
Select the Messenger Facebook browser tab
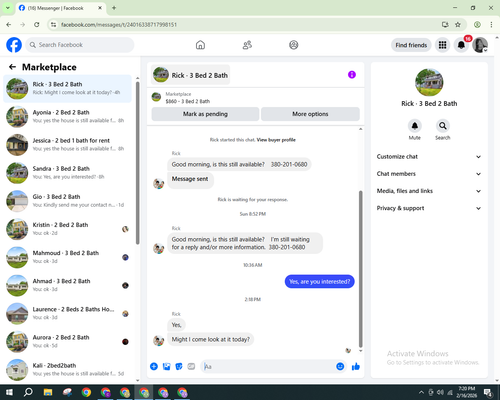(x=60, y=8)
